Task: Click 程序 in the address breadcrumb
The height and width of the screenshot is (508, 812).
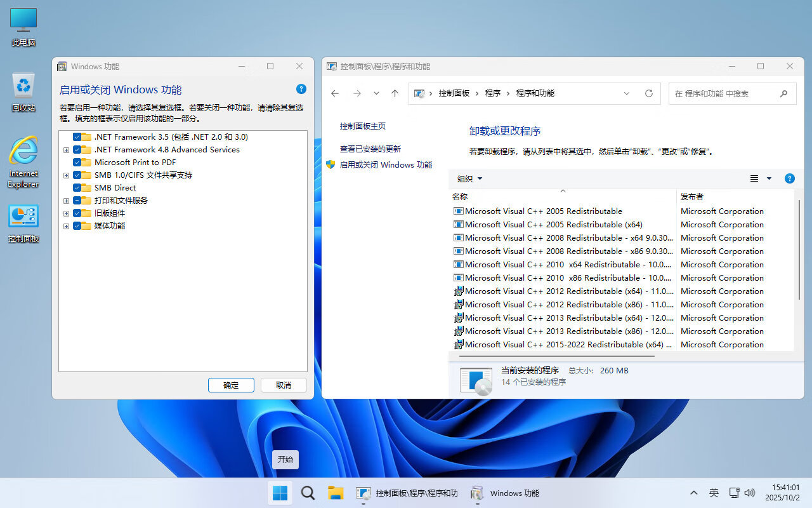Action: (x=492, y=93)
